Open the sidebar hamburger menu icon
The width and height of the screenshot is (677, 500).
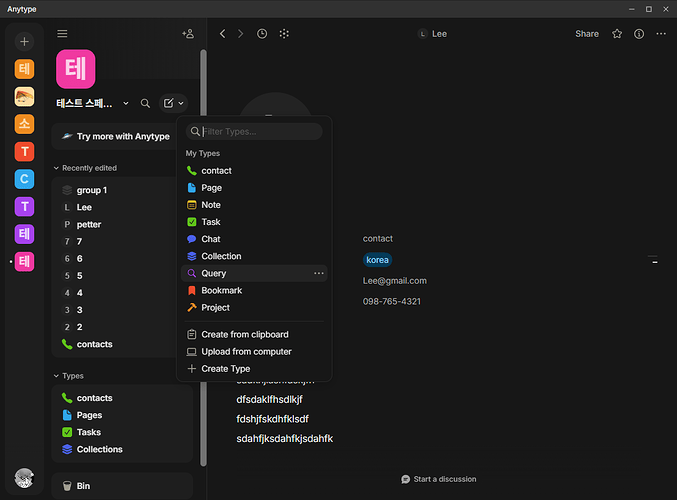pyautogui.click(x=62, y=34)
